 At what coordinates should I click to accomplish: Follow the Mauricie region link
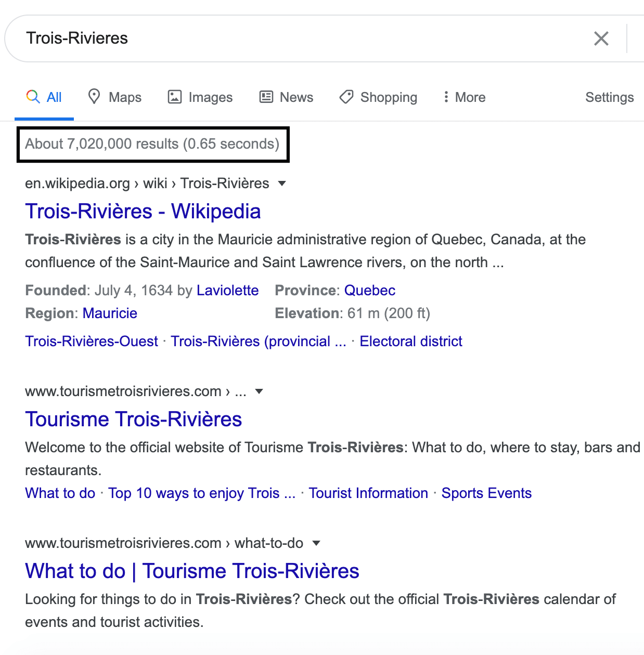coord(110,313)
